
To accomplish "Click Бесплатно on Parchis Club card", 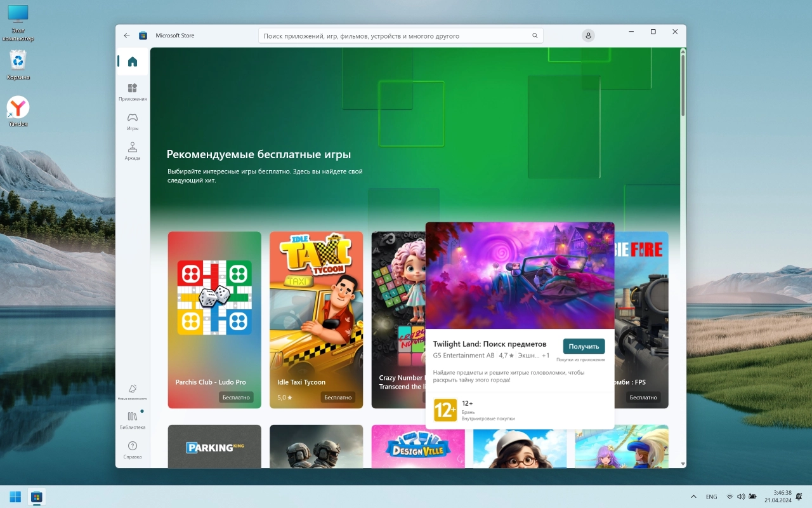I will pyautogui.click(x=236, y=398).
